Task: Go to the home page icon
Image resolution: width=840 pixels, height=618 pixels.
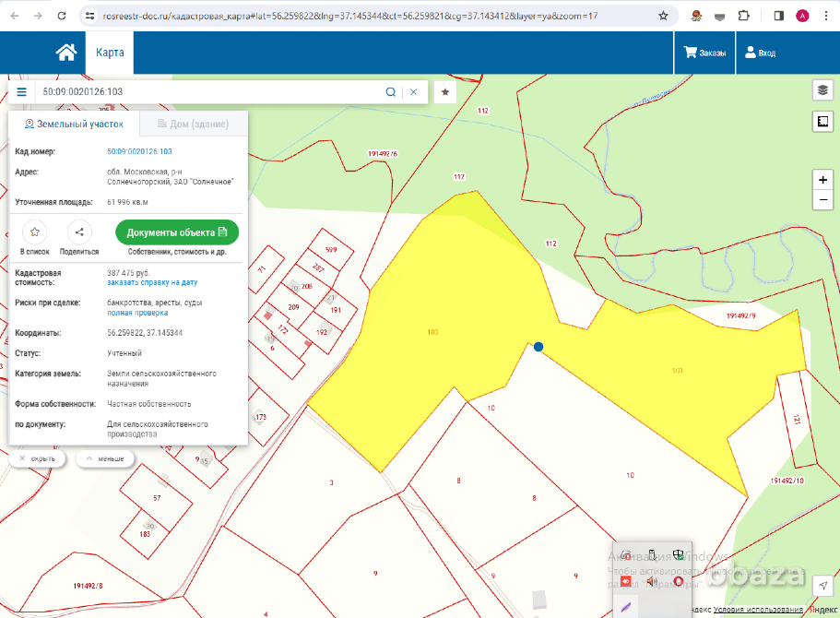Action: (65, 53)
